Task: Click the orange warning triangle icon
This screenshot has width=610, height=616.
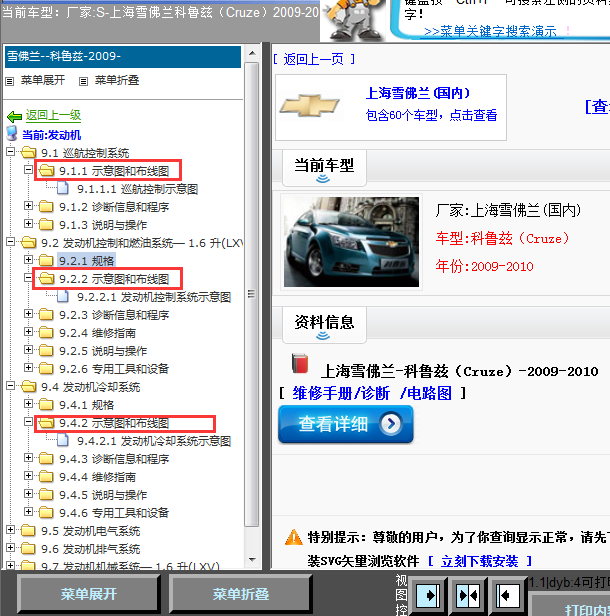Action: 294,537
